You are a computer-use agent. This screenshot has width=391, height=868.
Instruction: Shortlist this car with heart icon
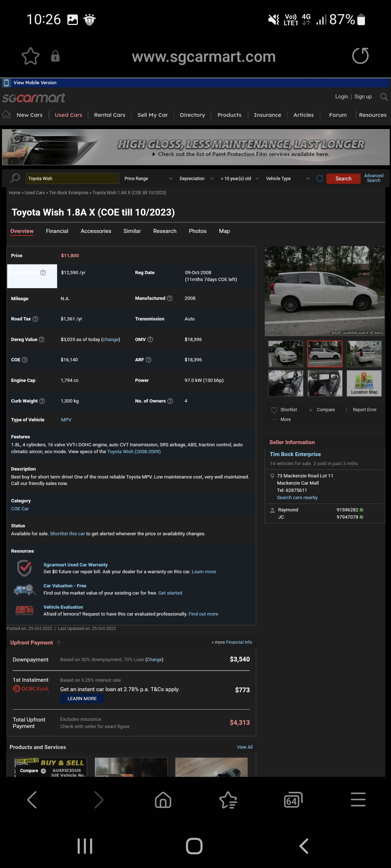274,410
